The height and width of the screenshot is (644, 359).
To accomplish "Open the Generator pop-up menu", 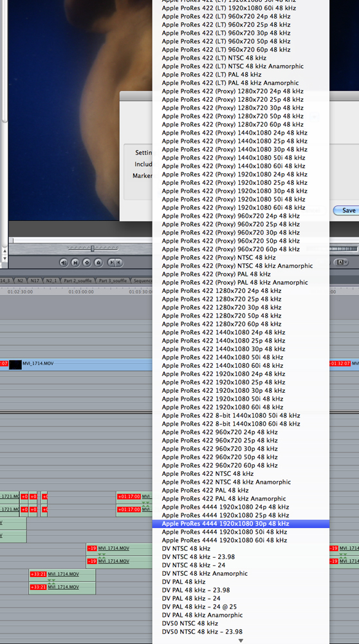I will coord(342,262).
